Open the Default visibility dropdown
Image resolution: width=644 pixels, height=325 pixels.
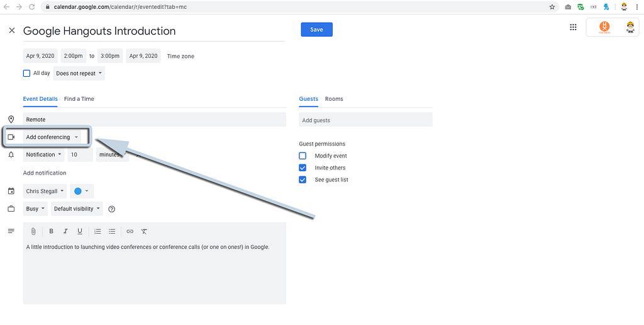(x=77, y=208)
